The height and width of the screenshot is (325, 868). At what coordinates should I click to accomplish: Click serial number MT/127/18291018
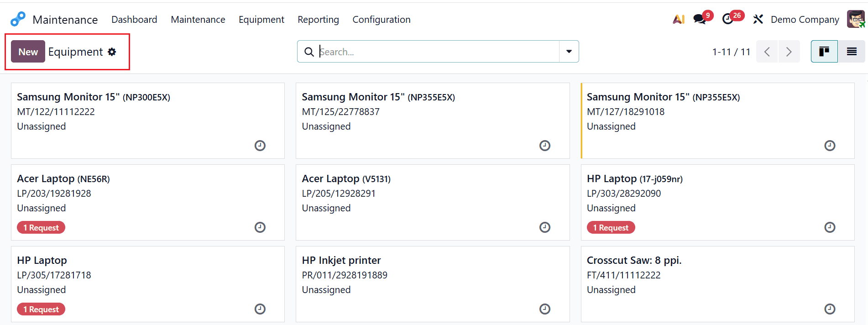tap(626, 112)
